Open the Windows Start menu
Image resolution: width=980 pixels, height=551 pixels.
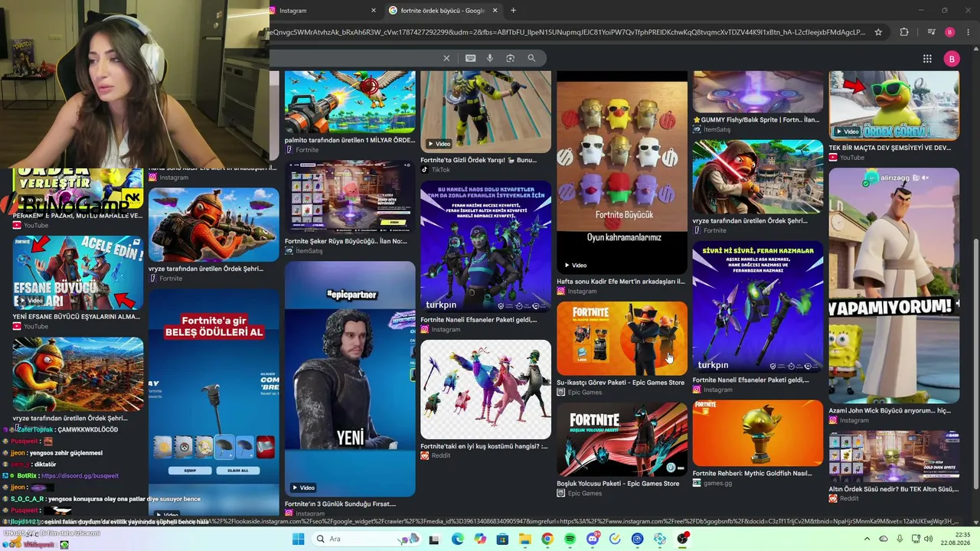299,539
